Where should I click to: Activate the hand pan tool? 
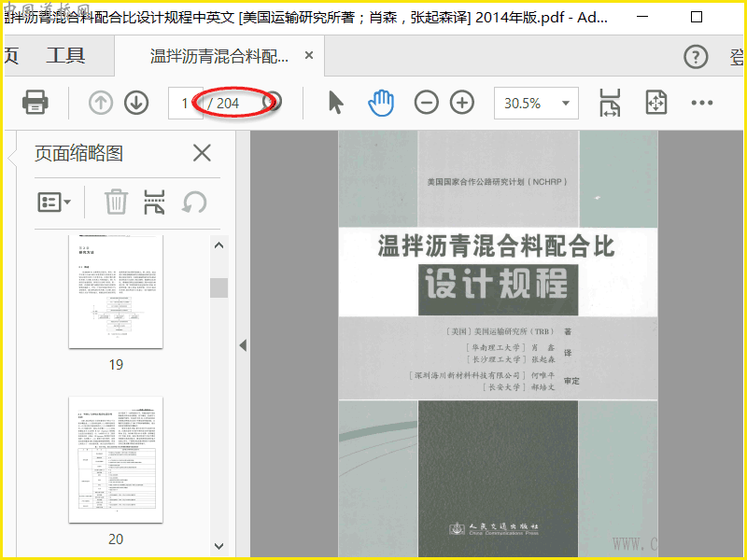coord(381,103)
